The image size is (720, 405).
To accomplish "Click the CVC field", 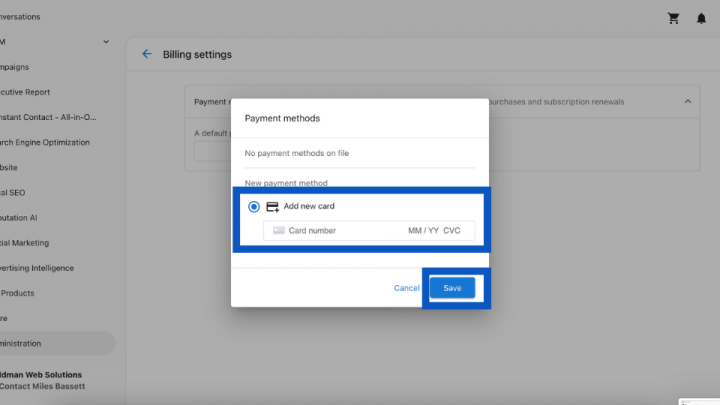I will click(451, 231).
